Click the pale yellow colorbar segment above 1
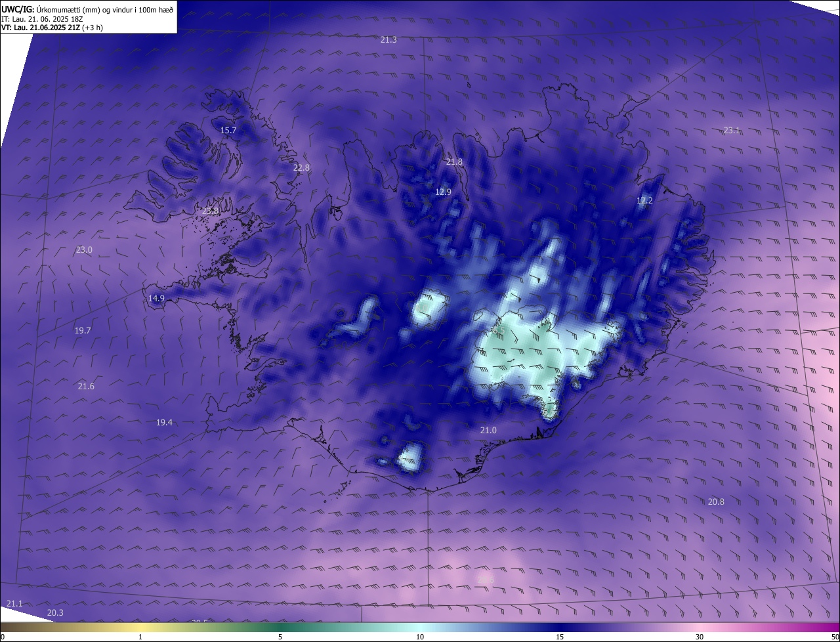The width and height of the screenshot is (840, 642). [140, 628]
